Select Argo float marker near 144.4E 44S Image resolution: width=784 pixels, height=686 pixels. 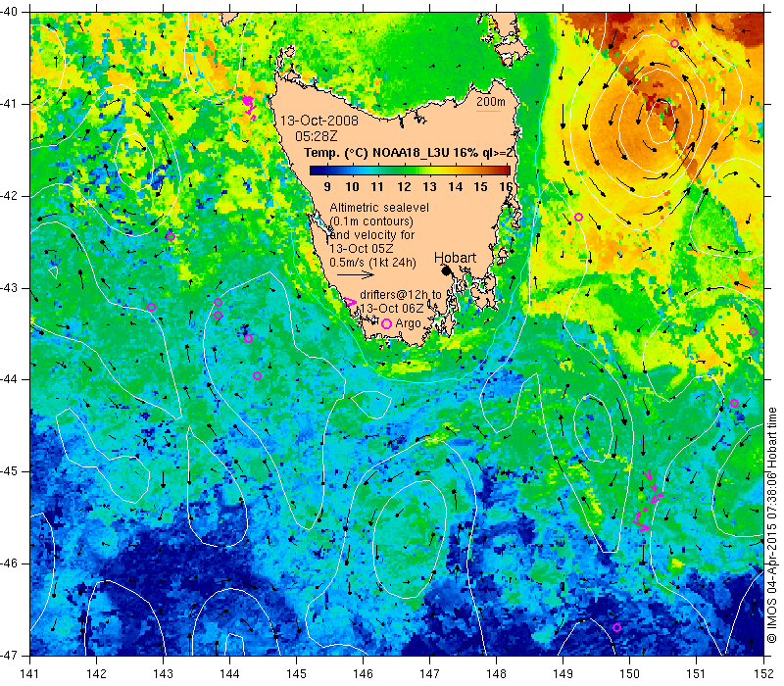click(257, 375)
